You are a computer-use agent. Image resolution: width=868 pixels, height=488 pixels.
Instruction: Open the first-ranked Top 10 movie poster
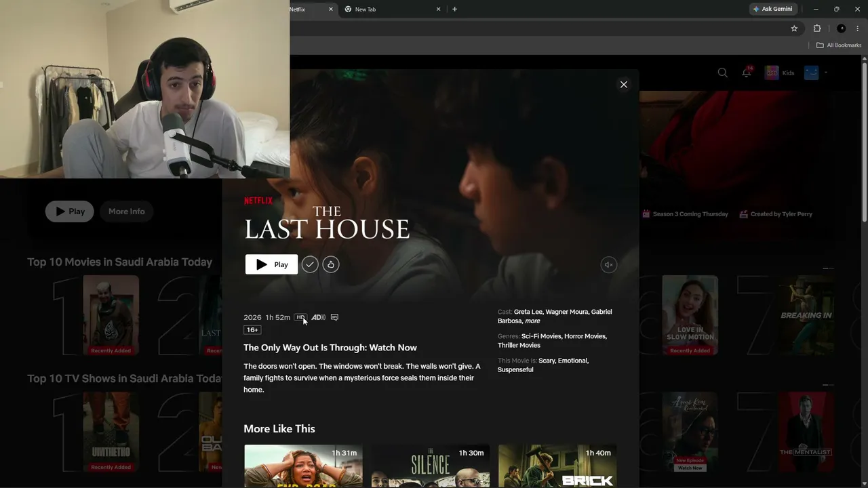point(111,315)
